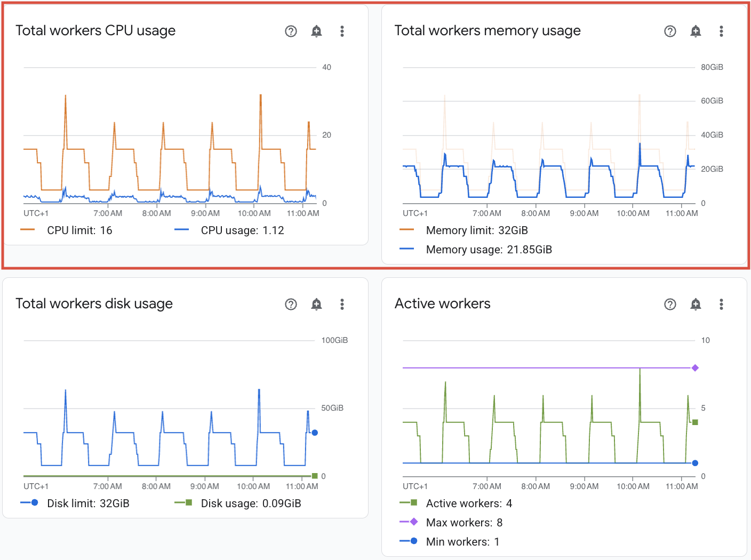The image size is (751, 560).
Task: Create alert for Total workers memory usage
Action: [x=696, y=31]
